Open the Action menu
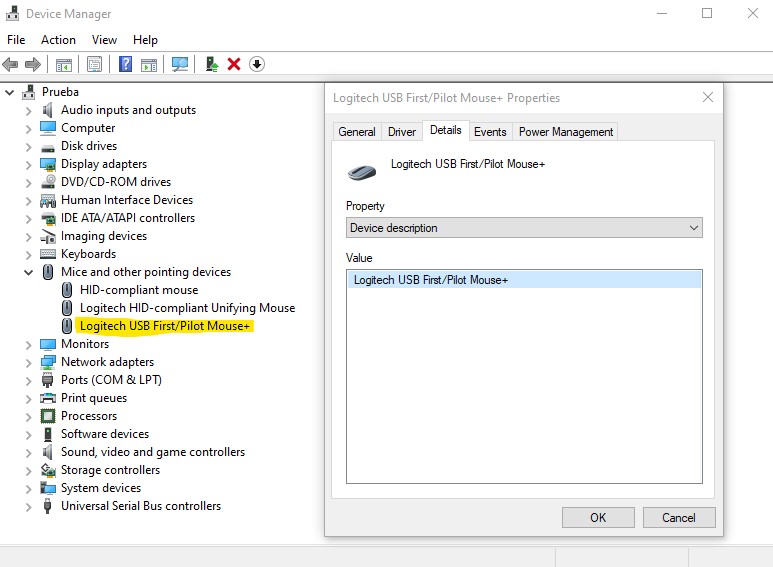The image size is (773, 567). 58,40
